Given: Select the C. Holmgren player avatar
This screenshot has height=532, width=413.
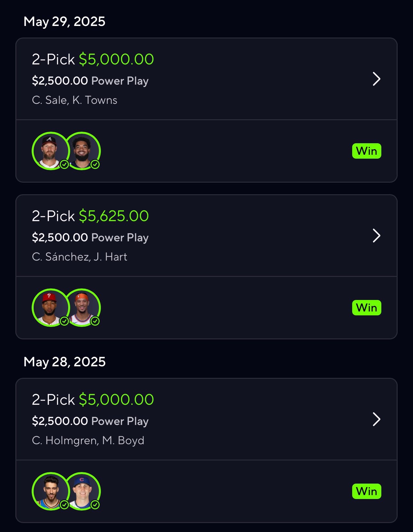Looking at the screenshot, I should (51, 491).
